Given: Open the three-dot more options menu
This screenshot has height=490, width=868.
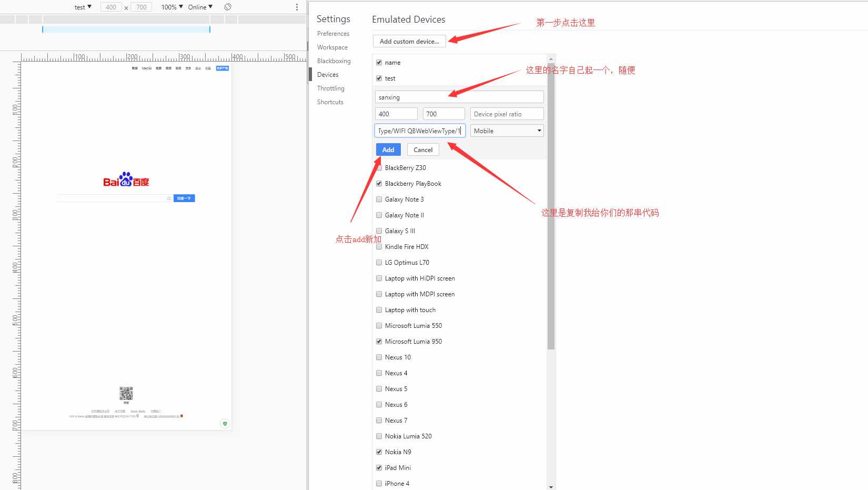Looking at the screenshot, I should coord(297,7).
